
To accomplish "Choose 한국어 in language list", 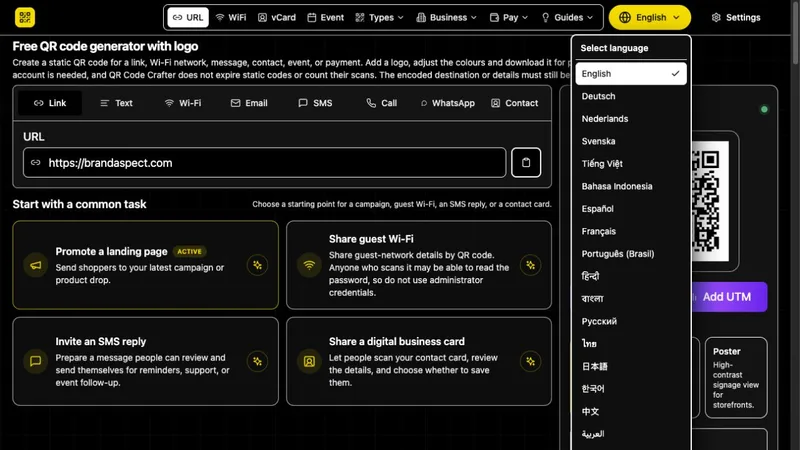I will click(x=631, y=388).
